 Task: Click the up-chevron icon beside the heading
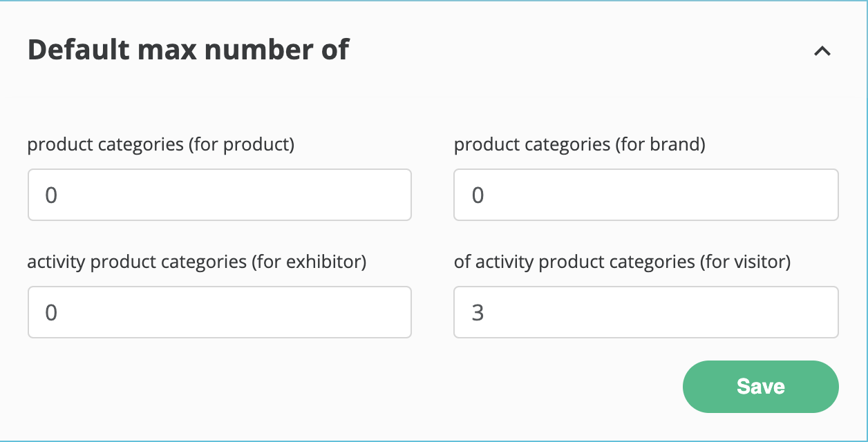(x=822, y=51)
